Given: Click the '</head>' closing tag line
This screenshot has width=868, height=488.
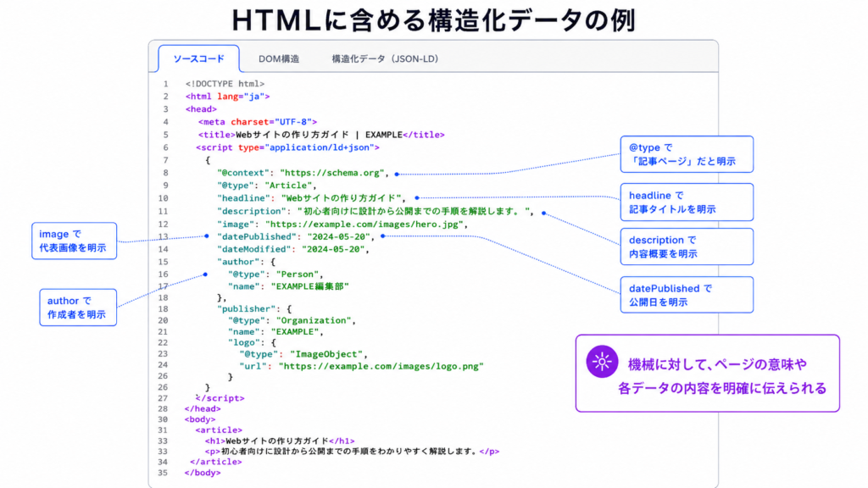Looking at the screenshot, I should click(x=203, y=409).
